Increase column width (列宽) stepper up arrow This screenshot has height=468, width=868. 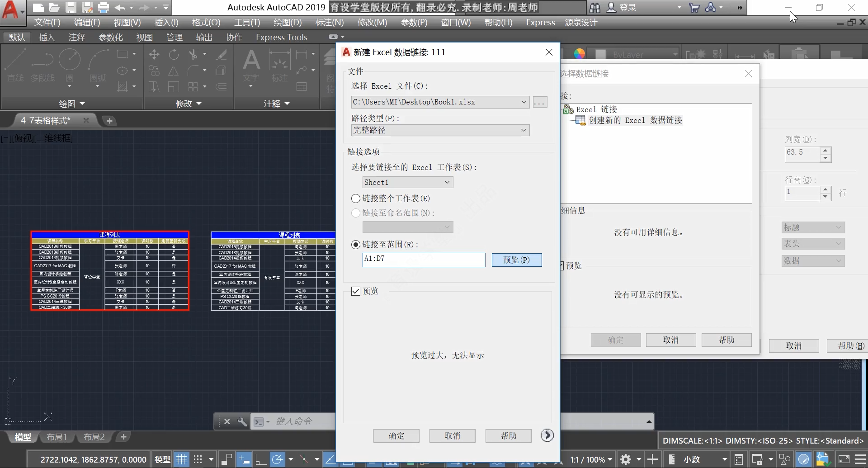click(826, 150)
